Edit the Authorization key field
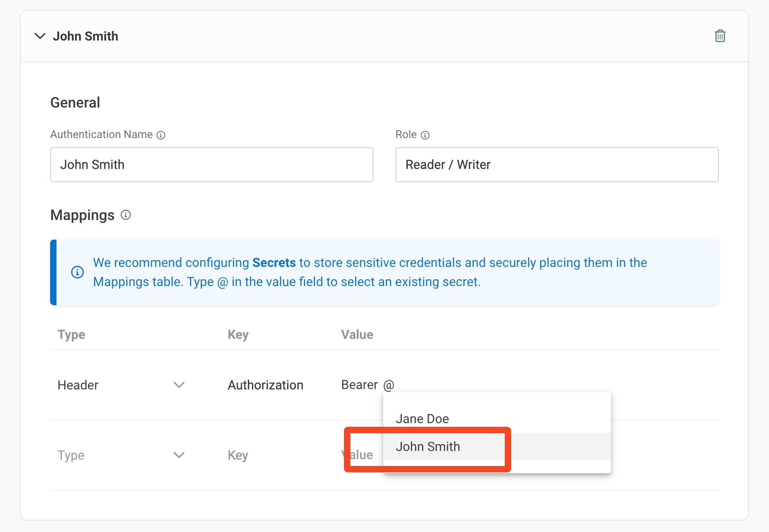The width and height of the screenshot is (769, 532). tap(266, 385)
